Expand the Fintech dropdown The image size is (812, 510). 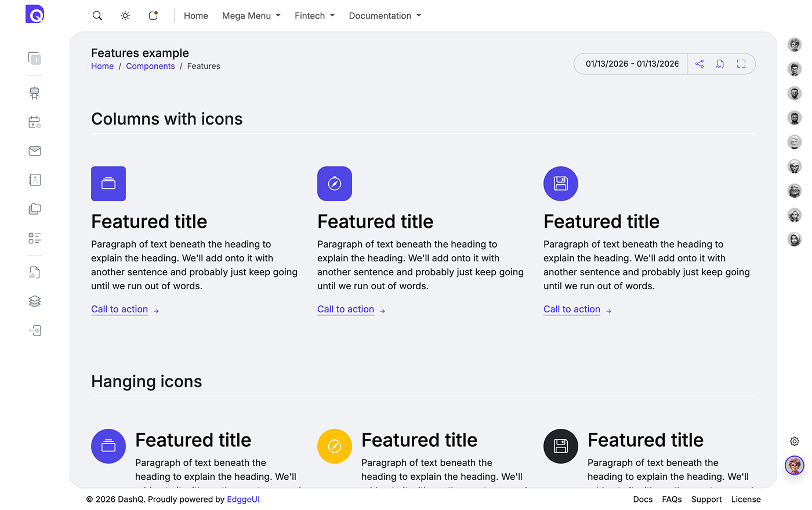[314, 16]
